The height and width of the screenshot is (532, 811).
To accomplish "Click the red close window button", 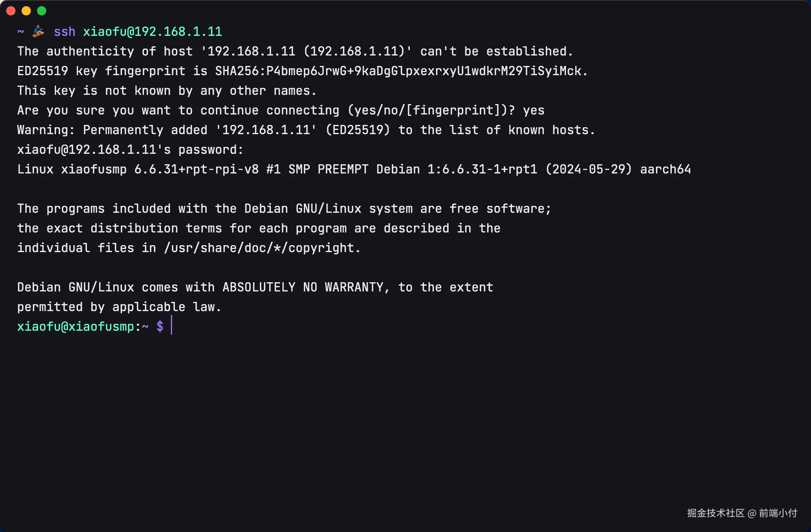I will click(x=11, y=11).
